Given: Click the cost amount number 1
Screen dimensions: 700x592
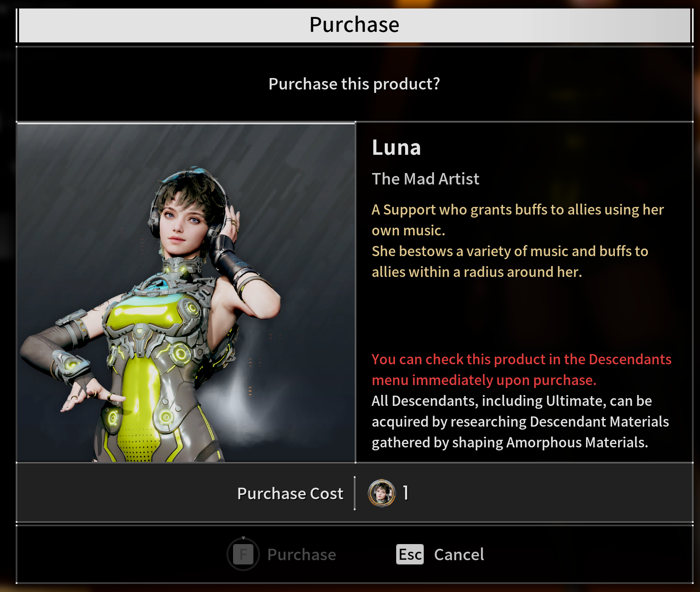Looking at the screenshot, I should [406, 493].
